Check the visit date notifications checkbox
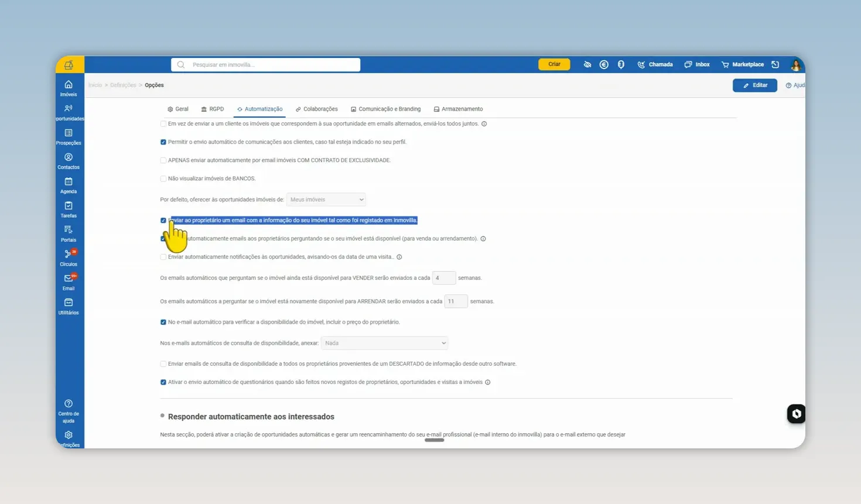 pyautogui.click(x=163, y=257)
